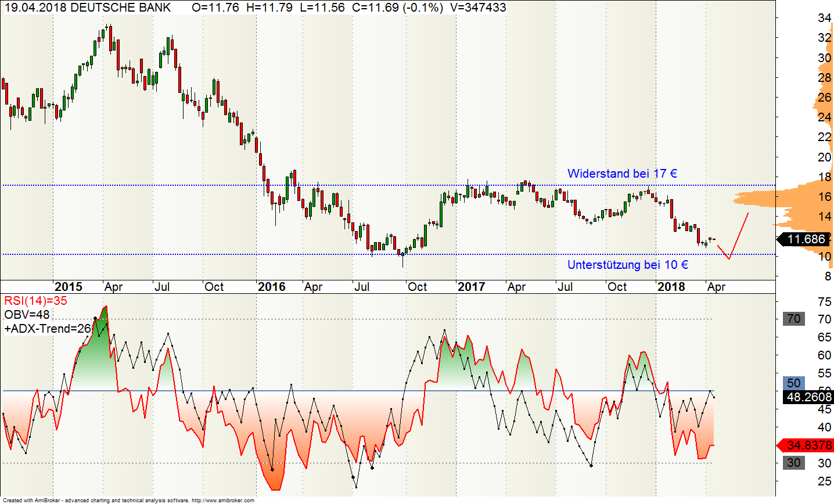The height and width of the screenshot is (504, 834).
Task: Click the '34' price axis value
Action: tap(824, 18)
